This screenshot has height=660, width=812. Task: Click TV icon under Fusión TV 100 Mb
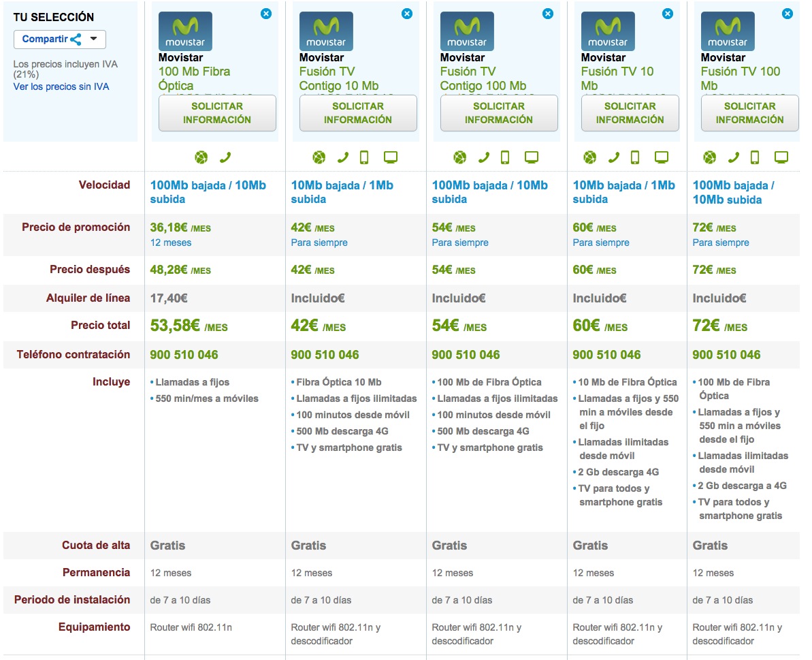781,158
